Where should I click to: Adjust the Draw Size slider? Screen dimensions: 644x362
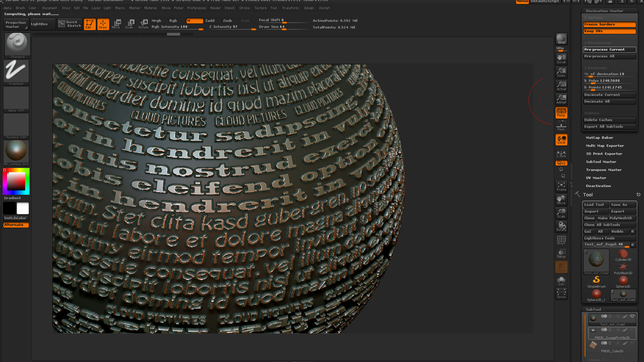coord(284,27)
